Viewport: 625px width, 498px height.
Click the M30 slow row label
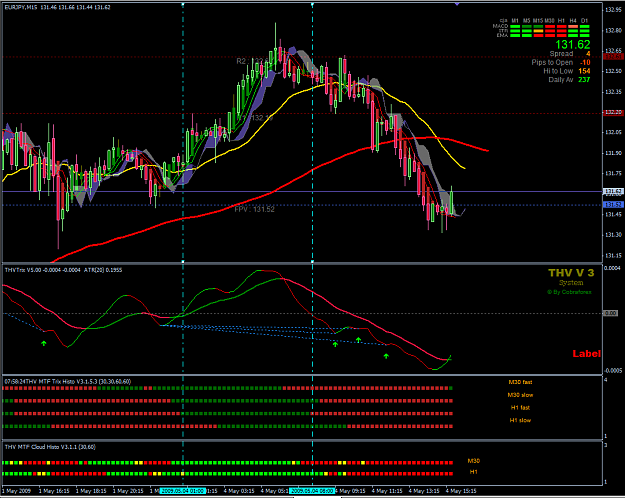tap(520, 395)
